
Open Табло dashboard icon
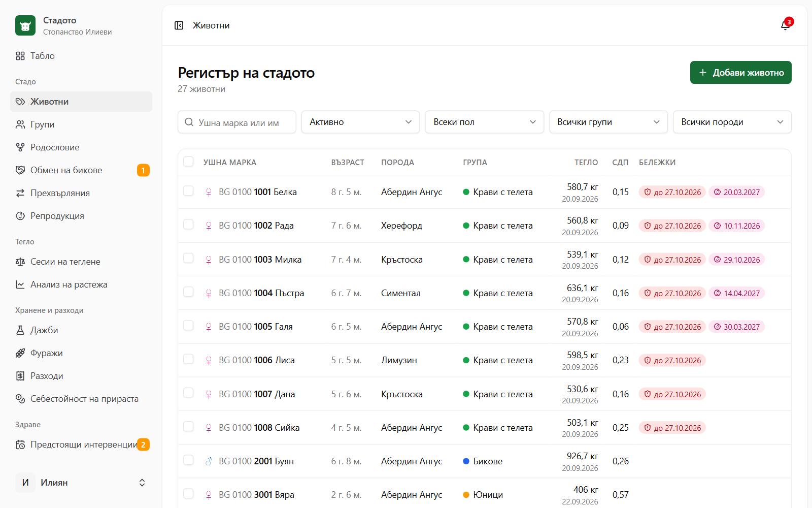20,56
